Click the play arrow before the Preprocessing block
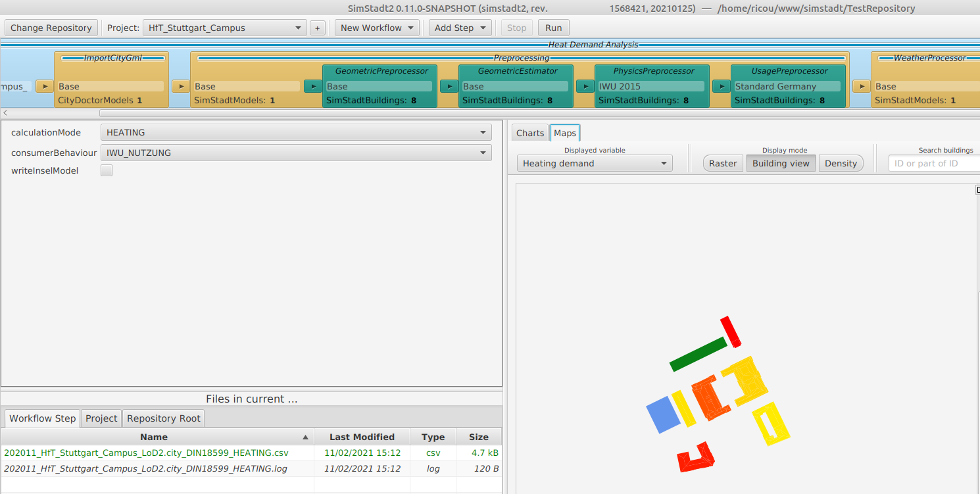Image resolution: width=980 pixels, height=494 pixels. tap(181, 86)
